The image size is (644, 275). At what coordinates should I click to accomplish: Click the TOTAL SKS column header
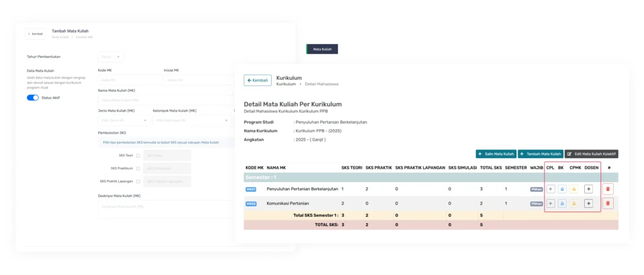click(491, 168)
